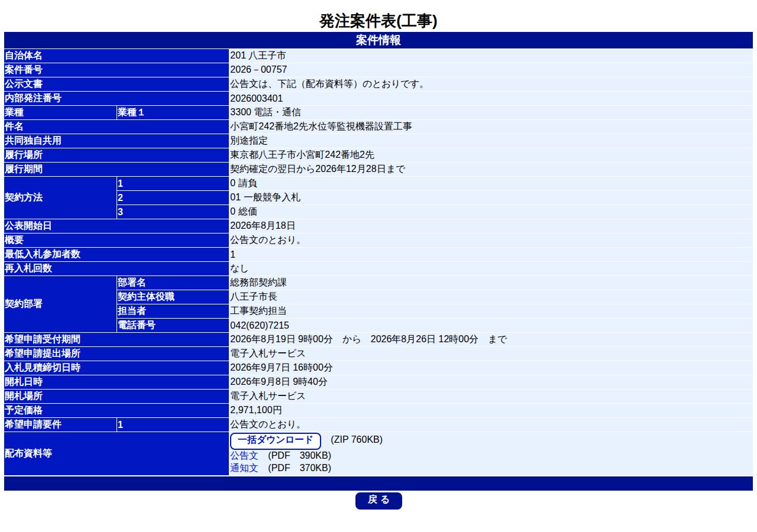Image resolution: width=757 pixels, height=532 pixels.
Task: Click the 契約方法 row label
Action: tap(60, 197)
